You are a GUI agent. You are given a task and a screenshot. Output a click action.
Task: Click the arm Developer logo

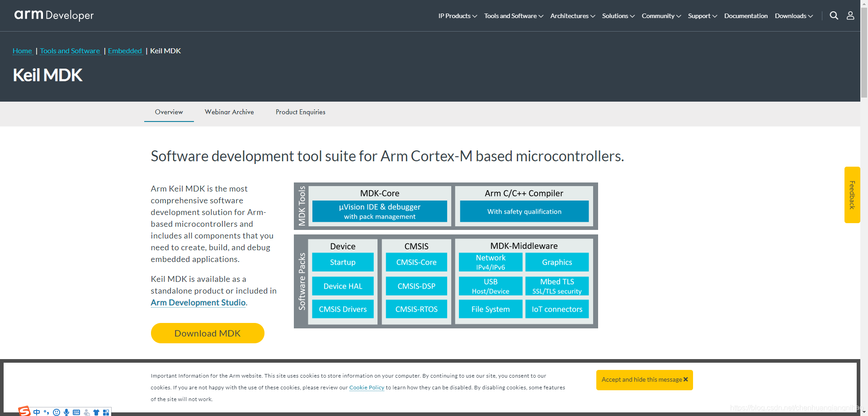pos(54,15)
